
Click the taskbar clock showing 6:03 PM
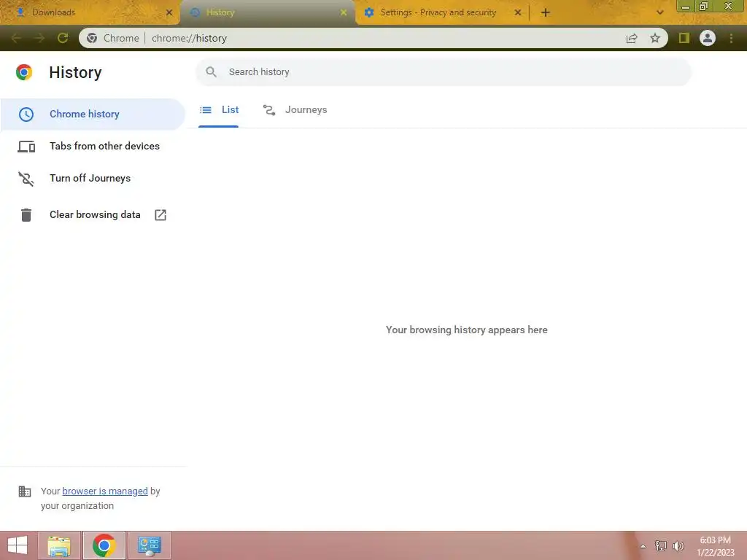pyautogui.click(x=715, y=546)
